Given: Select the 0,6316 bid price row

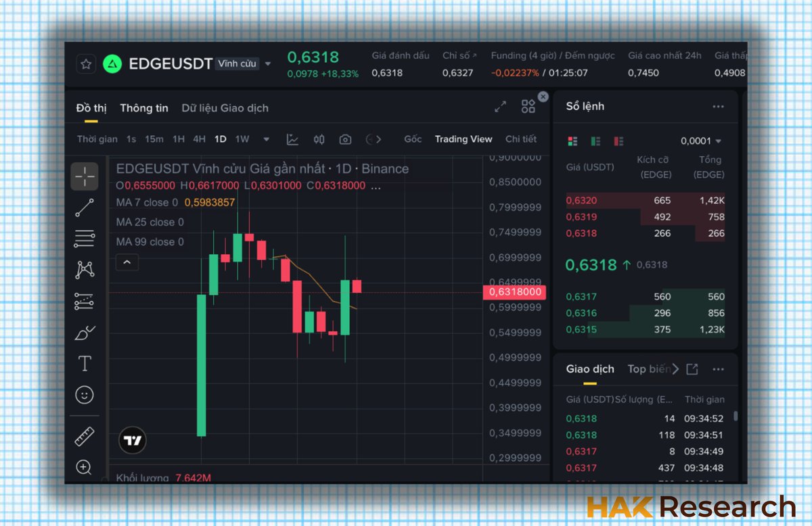Looking at the screenshot, I should click(x=645, y=313).
